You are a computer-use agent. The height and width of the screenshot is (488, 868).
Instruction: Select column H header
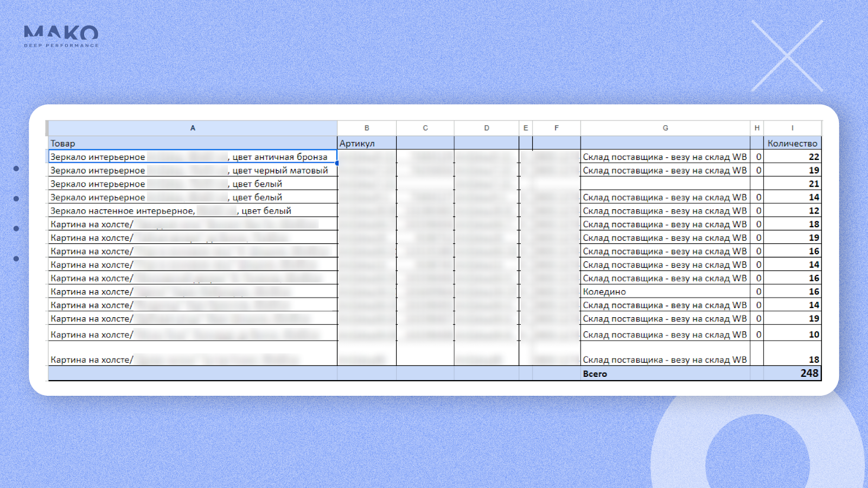pos(757,128)
